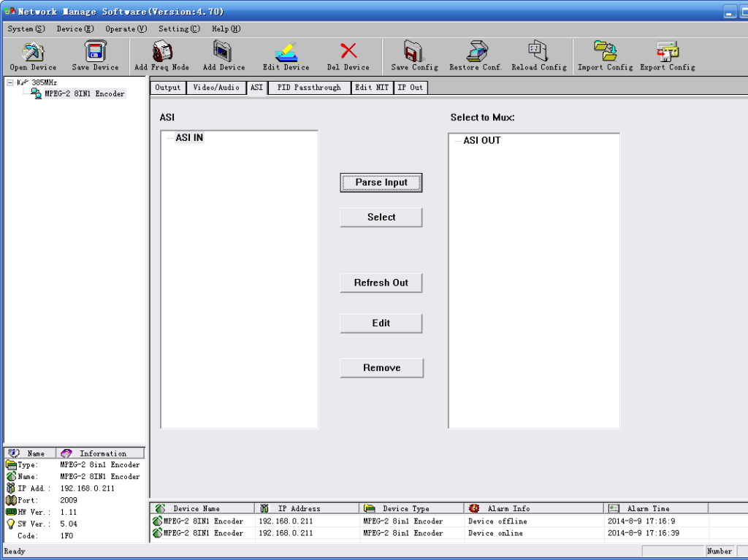Open the Edit NIT tab
This screenshot has width=748, height=560.
click(372, 88)
